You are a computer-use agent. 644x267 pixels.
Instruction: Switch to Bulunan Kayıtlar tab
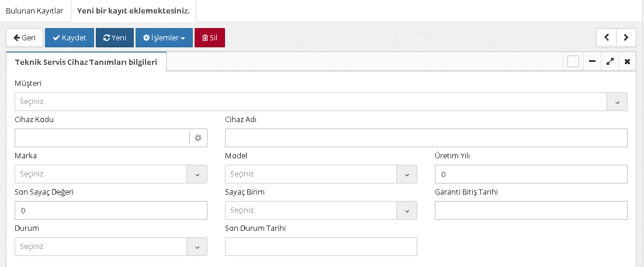(34, 11)
